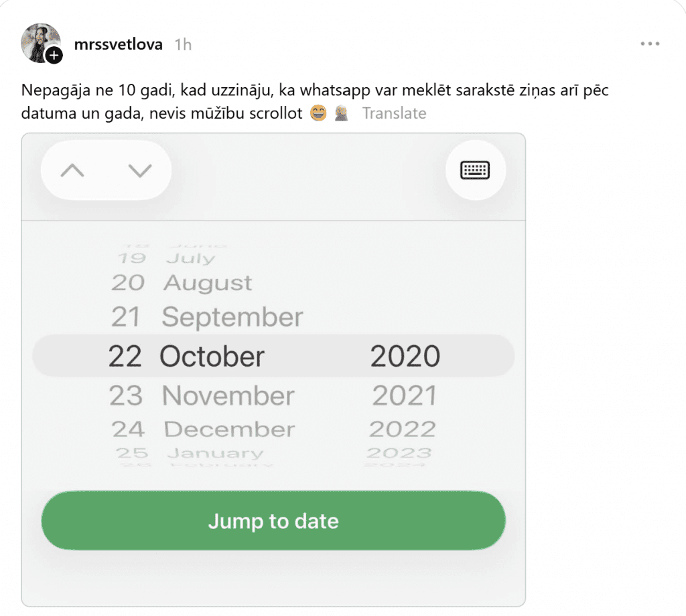This screenshot has height=616, width=686.
Task: Pick year 2022 in the year wheel
Action: click(403, 429)
